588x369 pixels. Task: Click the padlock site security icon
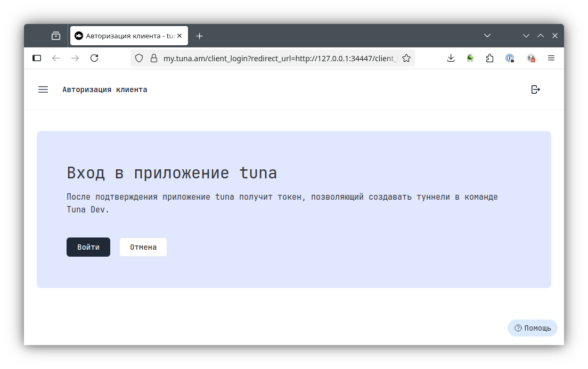pos(154,58)
